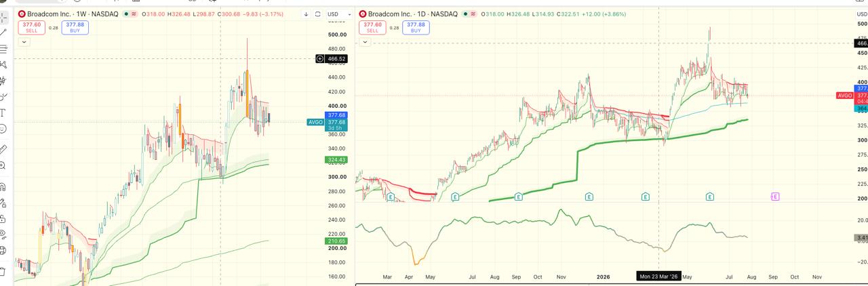
Task: Open the object tree globe icon
Action: [x=3, y=251]
